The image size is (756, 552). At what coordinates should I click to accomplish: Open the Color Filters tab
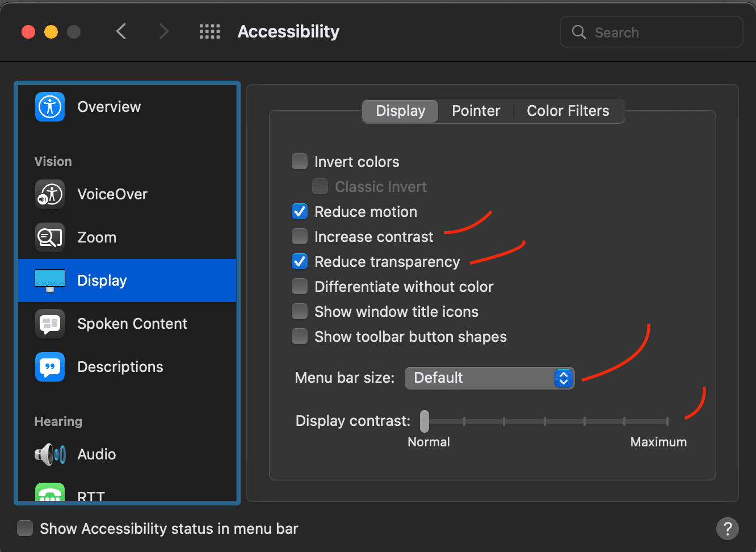tap(568, 111)
